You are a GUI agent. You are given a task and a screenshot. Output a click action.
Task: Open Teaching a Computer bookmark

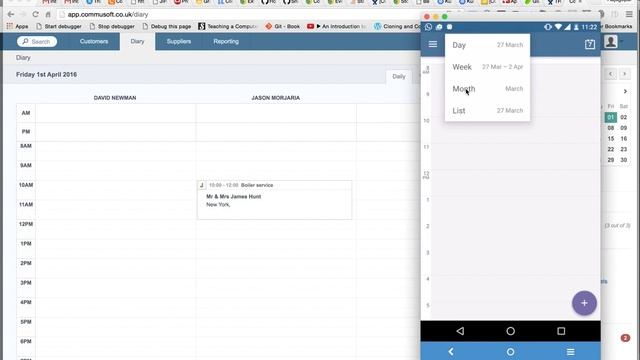[227, 26]
